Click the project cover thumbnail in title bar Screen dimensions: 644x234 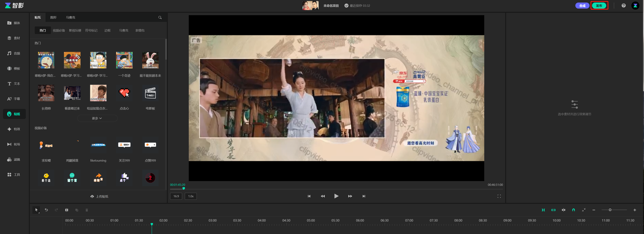tap(310, 6)
